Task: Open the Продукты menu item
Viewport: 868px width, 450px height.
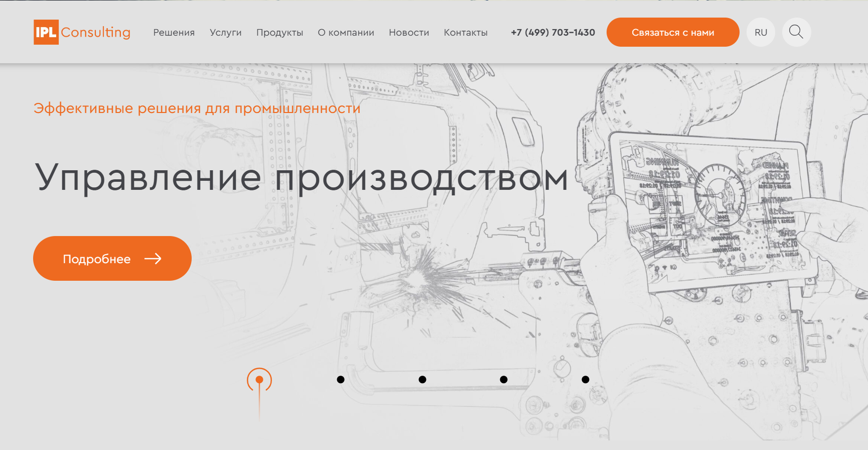Action: [280, 33]
